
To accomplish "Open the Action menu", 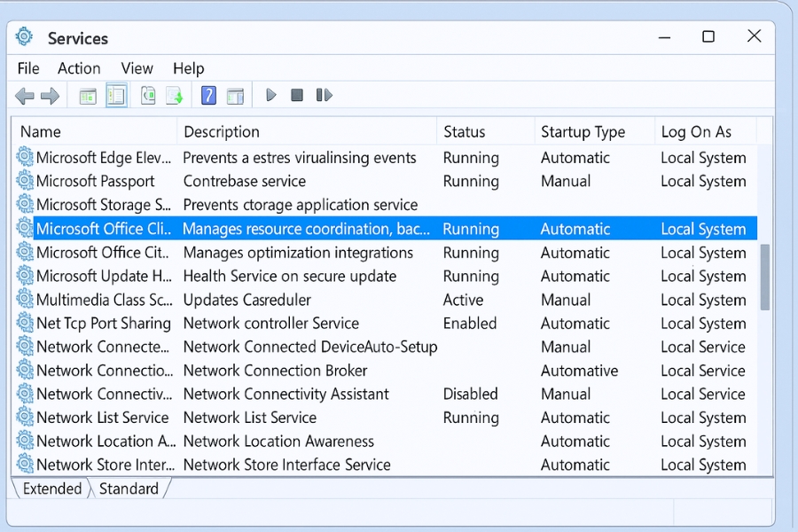I will tap(79, 68).
